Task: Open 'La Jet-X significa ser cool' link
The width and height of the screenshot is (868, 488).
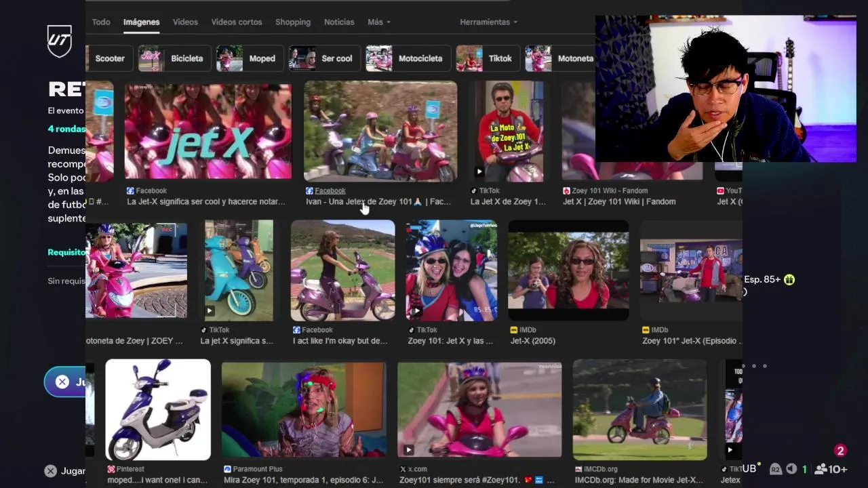Action: (x=205, y=202)
